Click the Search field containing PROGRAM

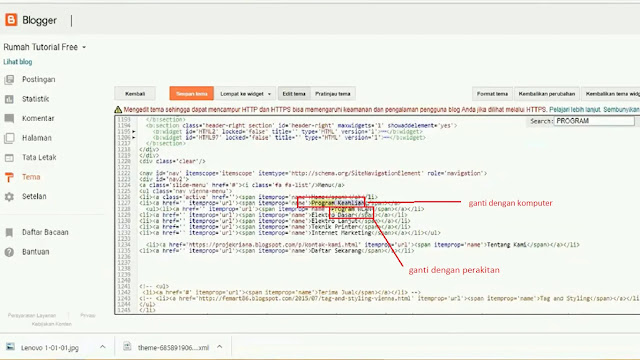pos(594,121)
